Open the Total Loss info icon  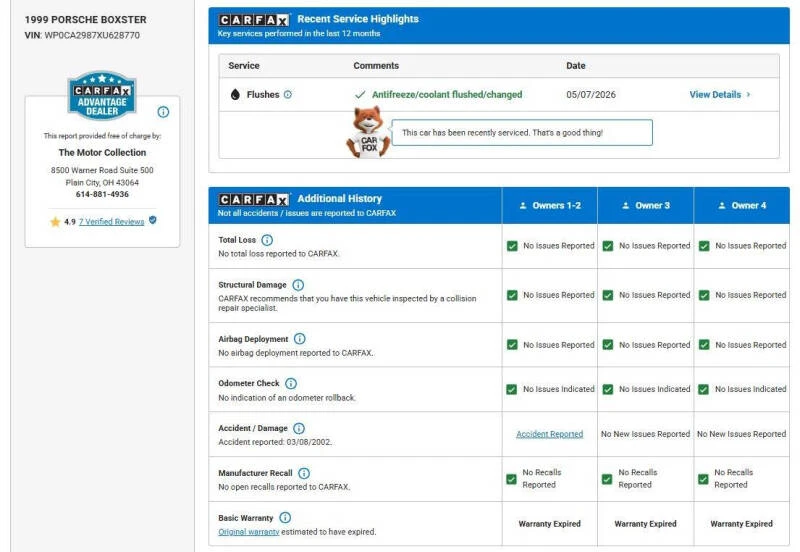coord(267,240)
